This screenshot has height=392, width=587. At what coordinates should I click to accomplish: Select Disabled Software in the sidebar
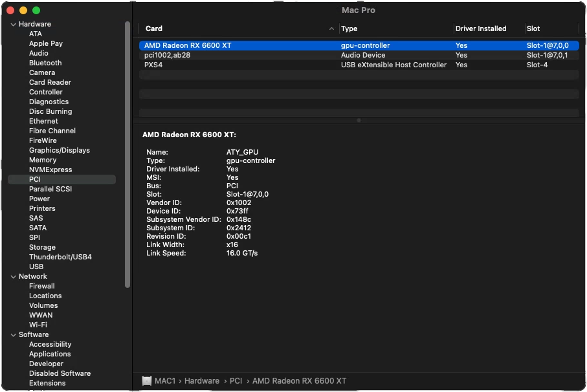coord(60,374)
